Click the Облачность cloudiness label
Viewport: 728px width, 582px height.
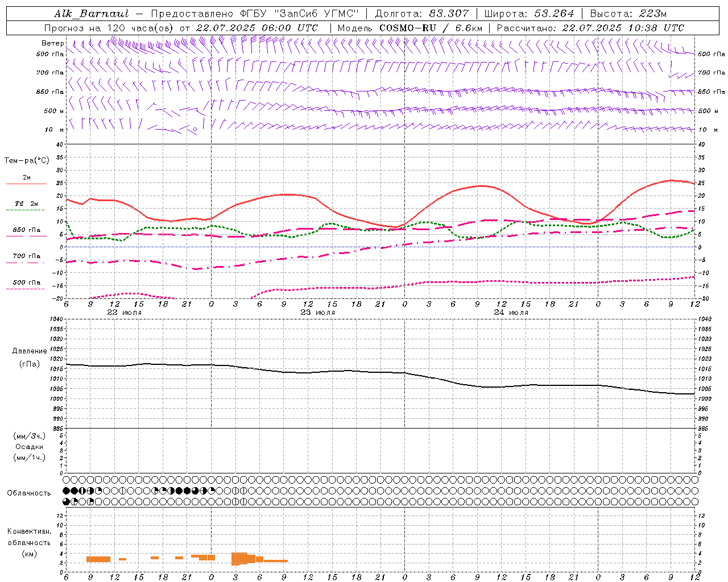[29, 493]
